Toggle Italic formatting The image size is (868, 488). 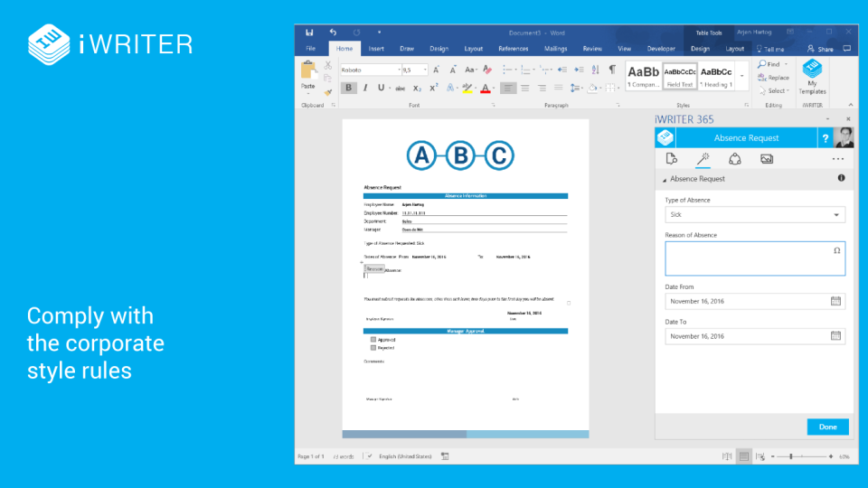pos(365,88)
